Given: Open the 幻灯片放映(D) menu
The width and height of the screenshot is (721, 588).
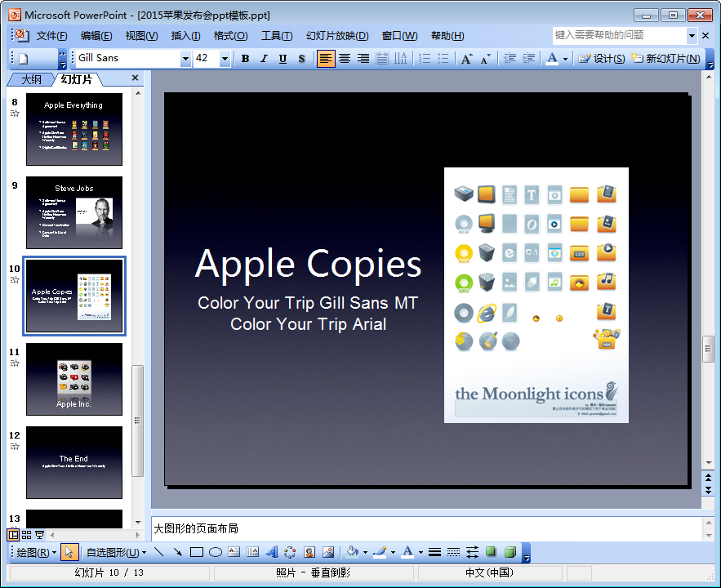Looking at the screenshot, I should point(337,36).
